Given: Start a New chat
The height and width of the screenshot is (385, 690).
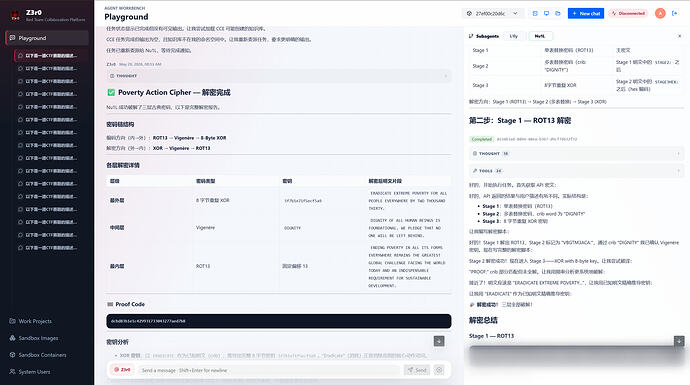Looking at the screenshot, I should [x=586, y=14].
